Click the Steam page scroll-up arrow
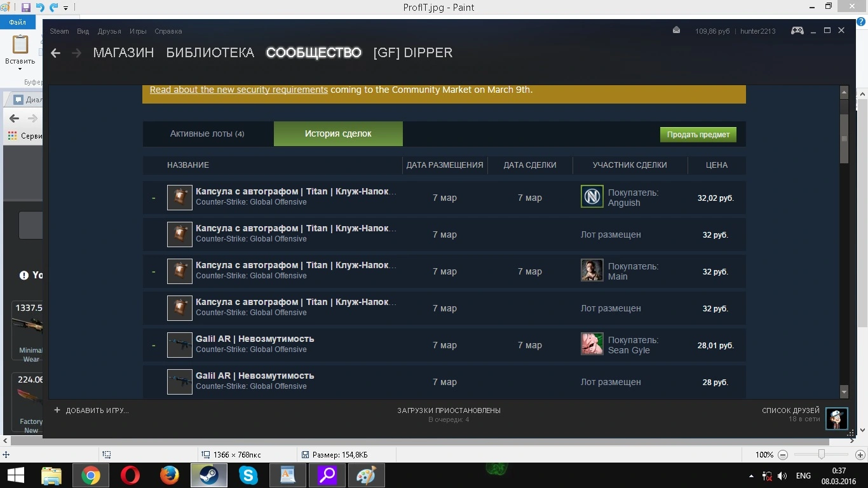868x488 pixels. 844,93
